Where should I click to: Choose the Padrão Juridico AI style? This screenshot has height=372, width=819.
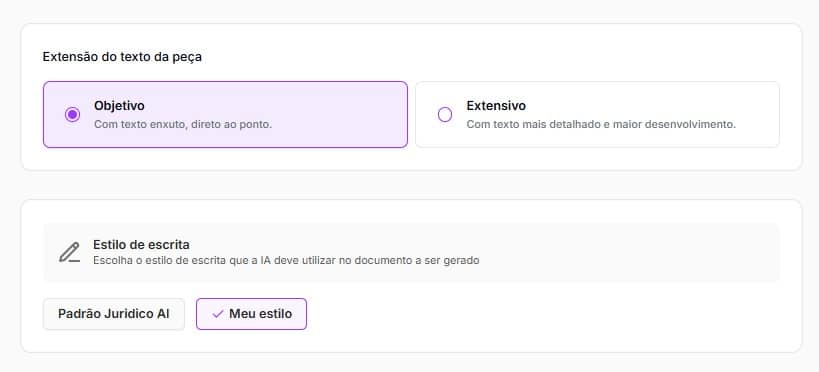pos(114,314)
